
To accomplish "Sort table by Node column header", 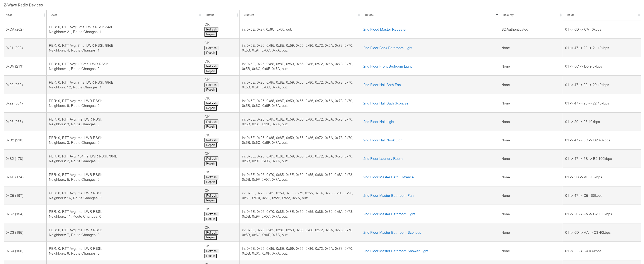I will [x=25, y=15].
